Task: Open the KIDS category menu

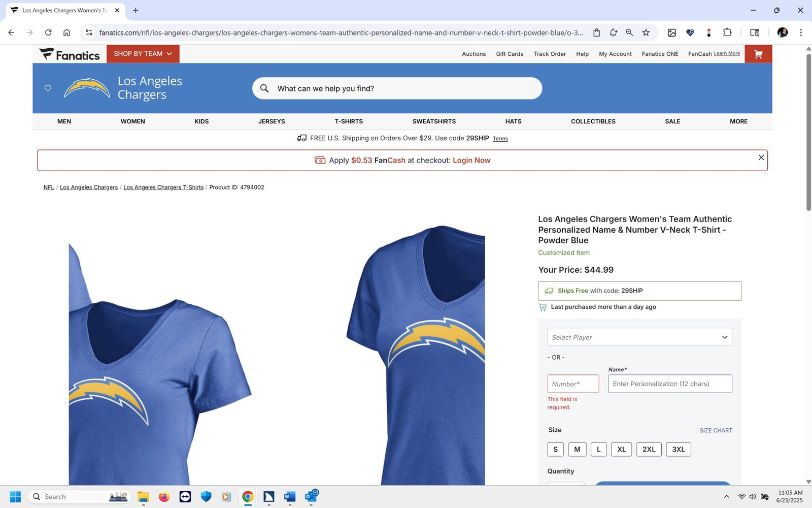Action: tap(201, 121)
